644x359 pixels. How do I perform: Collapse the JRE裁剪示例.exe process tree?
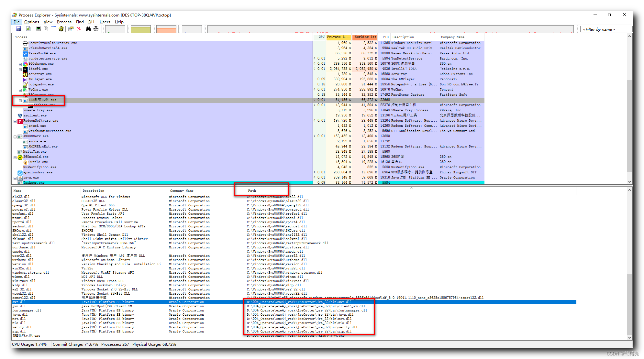point(20,101)
